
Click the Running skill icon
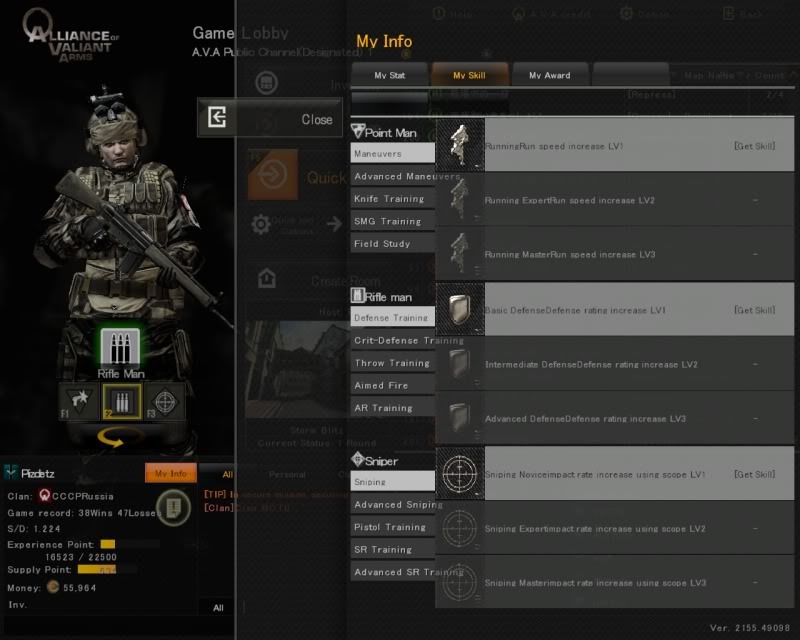click(x=460, y=145)
